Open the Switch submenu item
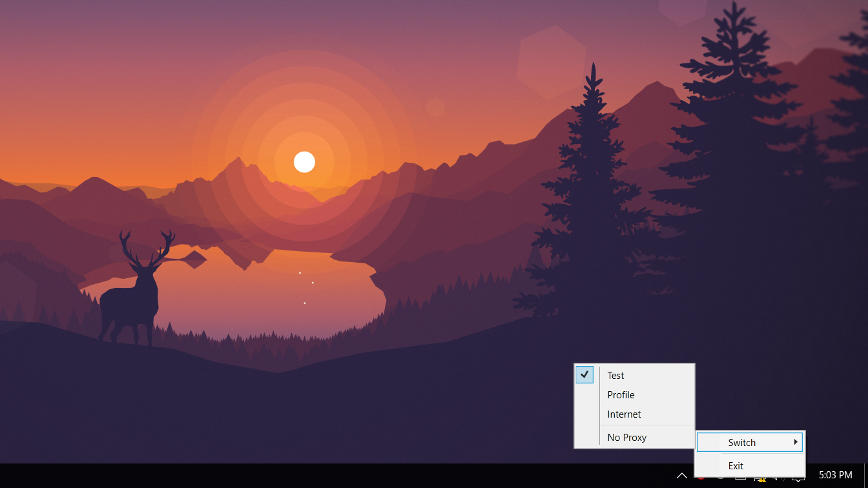 tap(750, 442)
